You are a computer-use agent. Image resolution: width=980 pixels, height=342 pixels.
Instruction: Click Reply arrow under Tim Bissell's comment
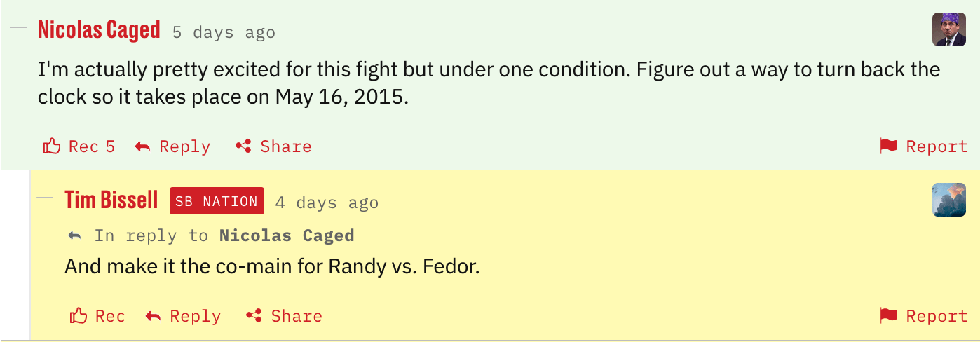click(183, 316)
